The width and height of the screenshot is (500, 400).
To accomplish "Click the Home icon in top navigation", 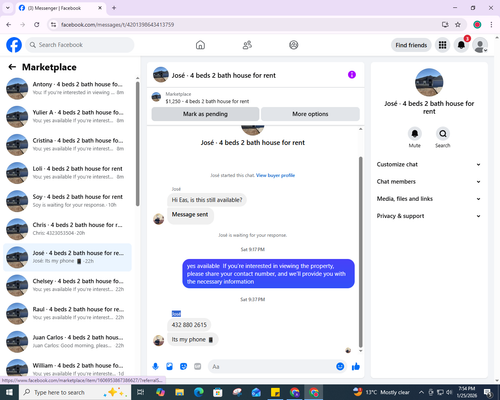I will coord(200,45).
